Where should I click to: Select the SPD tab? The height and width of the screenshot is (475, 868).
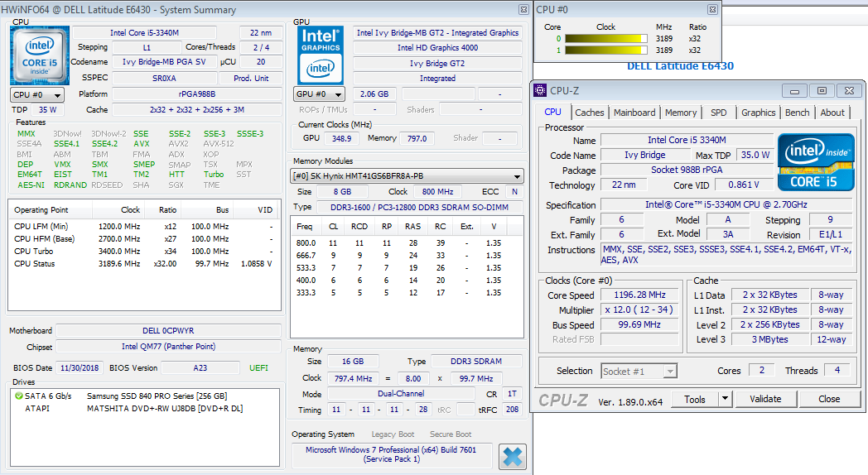coord(719,113)
